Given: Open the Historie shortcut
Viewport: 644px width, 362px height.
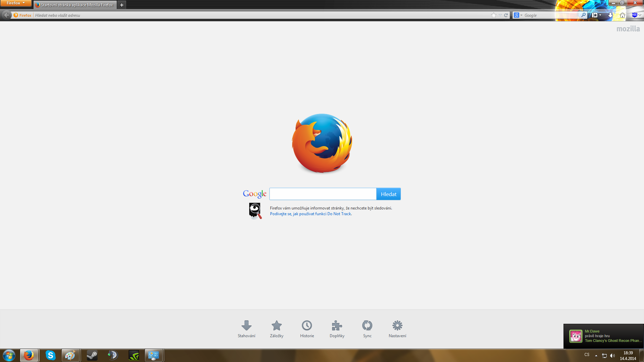Looking at the screenshot, I should [307, 328].
